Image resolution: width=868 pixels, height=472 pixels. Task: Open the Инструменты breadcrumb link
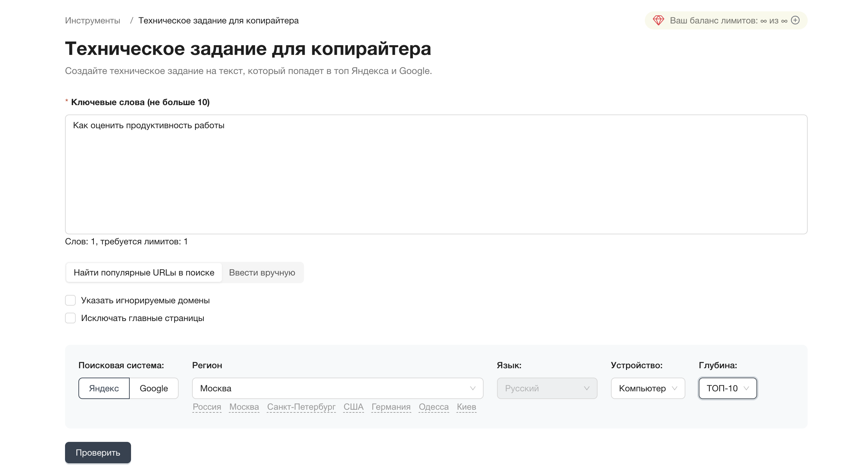tap(92, 20)
